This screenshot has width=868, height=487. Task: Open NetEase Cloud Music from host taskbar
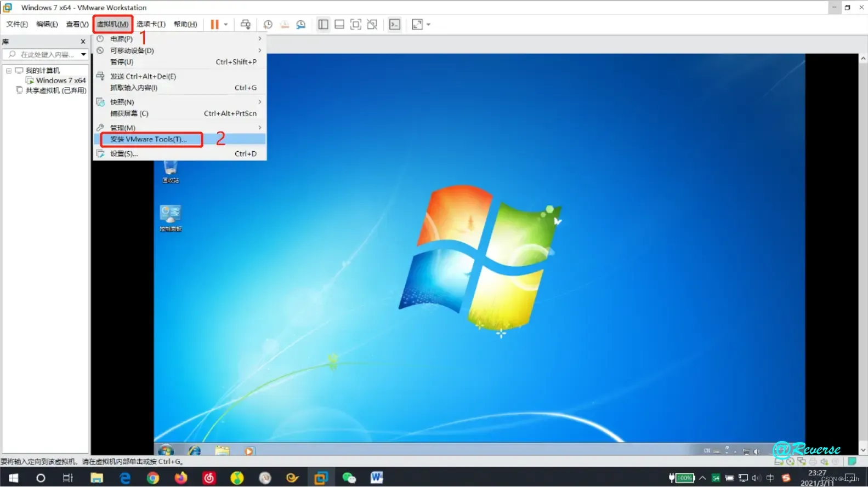click(x=209, y=478)
